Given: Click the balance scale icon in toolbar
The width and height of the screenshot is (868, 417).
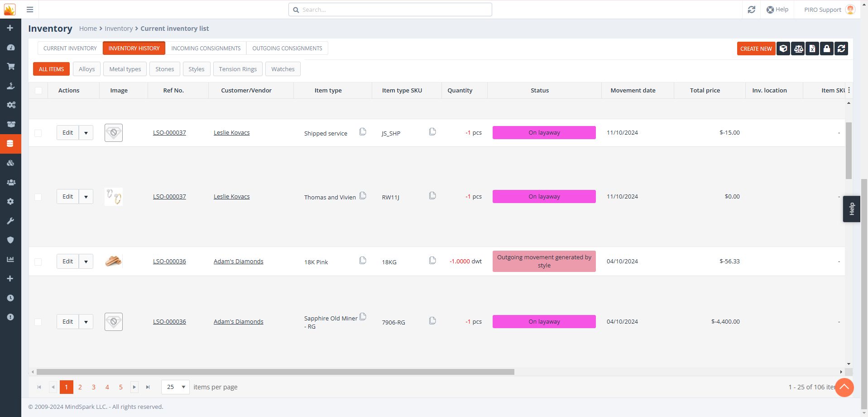Looking at the screenshot, I should point(798,48).
